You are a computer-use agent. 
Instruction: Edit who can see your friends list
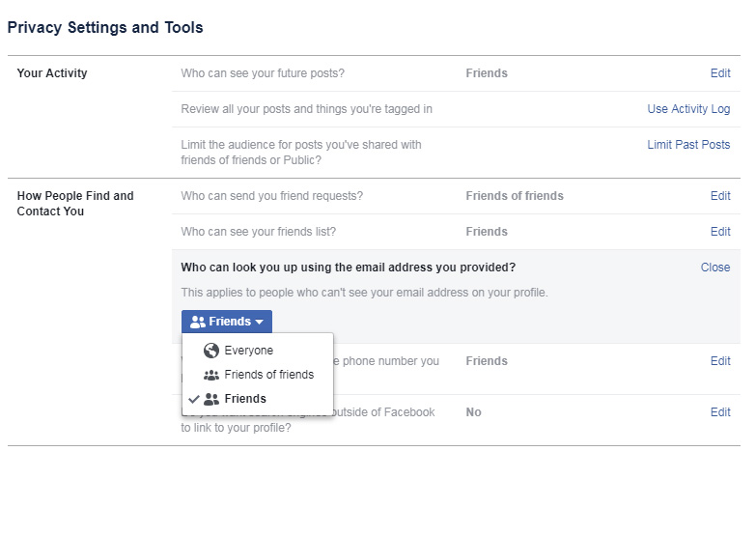[x=720, y=232]
